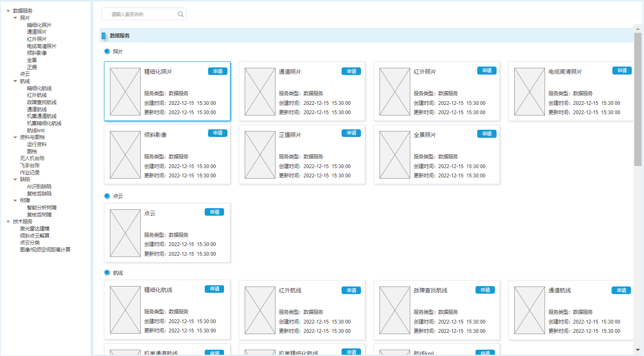644x356 pixels.
Task: Select 通道照片 in the tree
Action: pyautogui.click(x=37, y=32)
